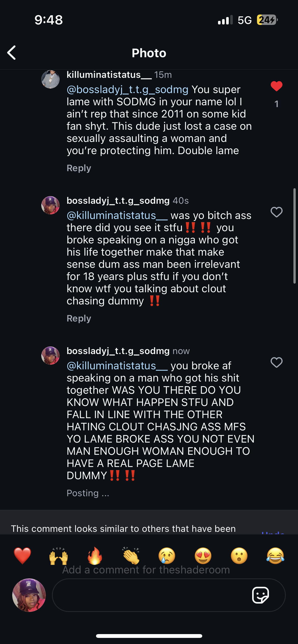Tap the comment input field
This screenshot has width=298, height=644.
169,595
